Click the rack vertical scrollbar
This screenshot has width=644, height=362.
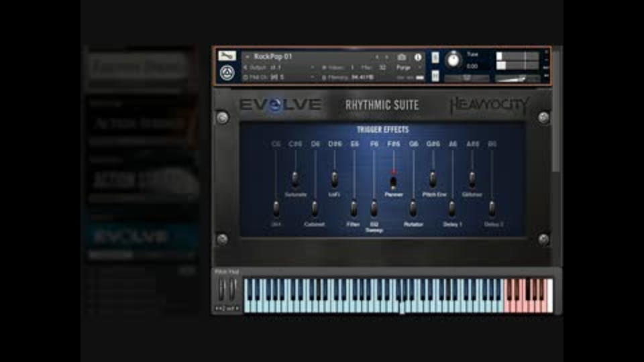tap(556, 111)
